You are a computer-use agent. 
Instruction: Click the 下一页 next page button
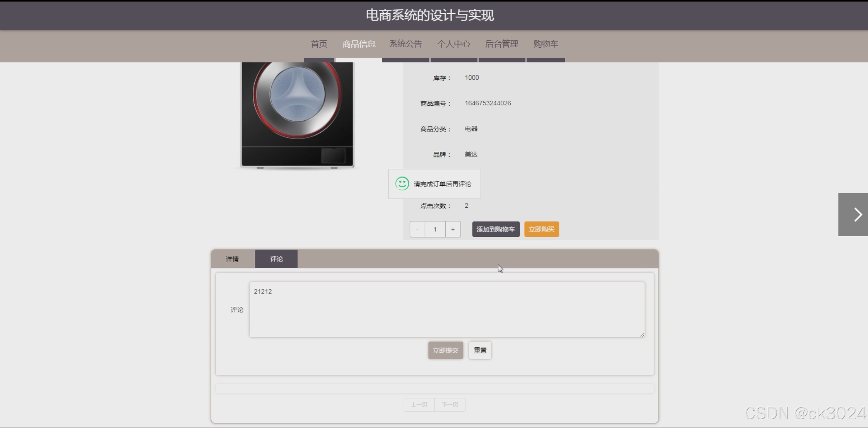click(450, 405)
